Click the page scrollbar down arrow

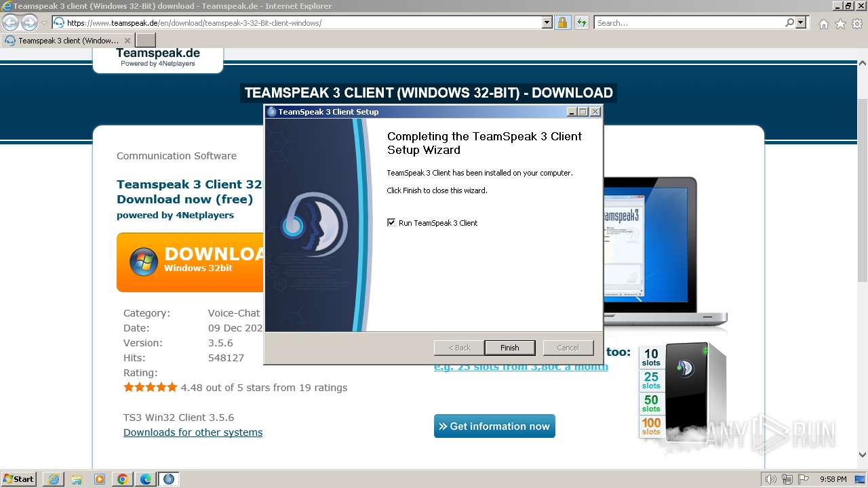863,455
